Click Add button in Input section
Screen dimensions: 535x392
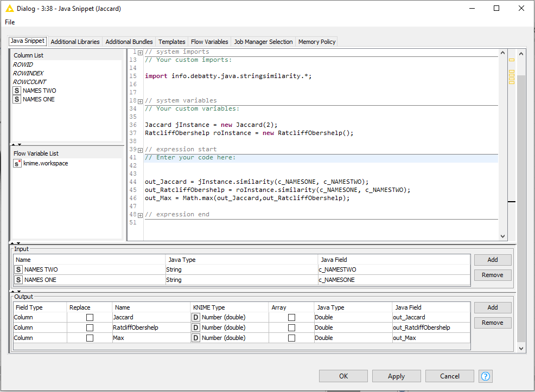tap(493, 260)
